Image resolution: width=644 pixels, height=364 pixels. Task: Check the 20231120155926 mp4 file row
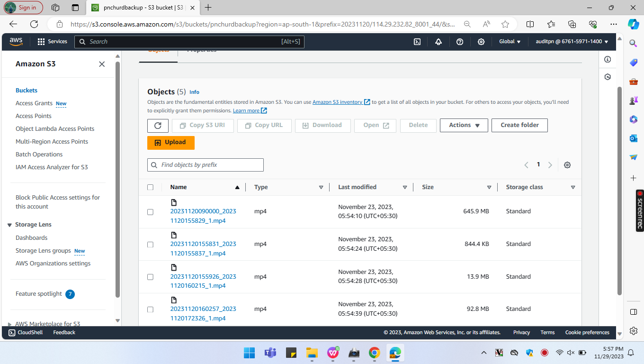point(150,277)
